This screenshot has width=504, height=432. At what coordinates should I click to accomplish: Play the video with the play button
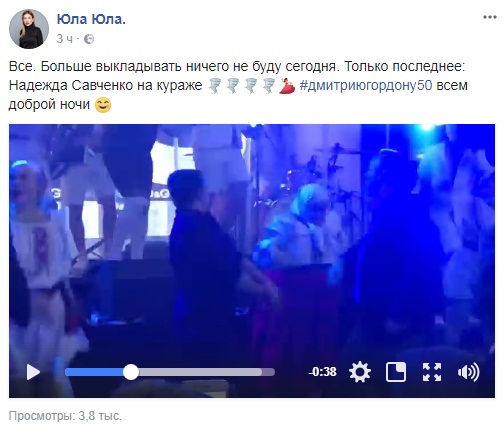[33, 372]
